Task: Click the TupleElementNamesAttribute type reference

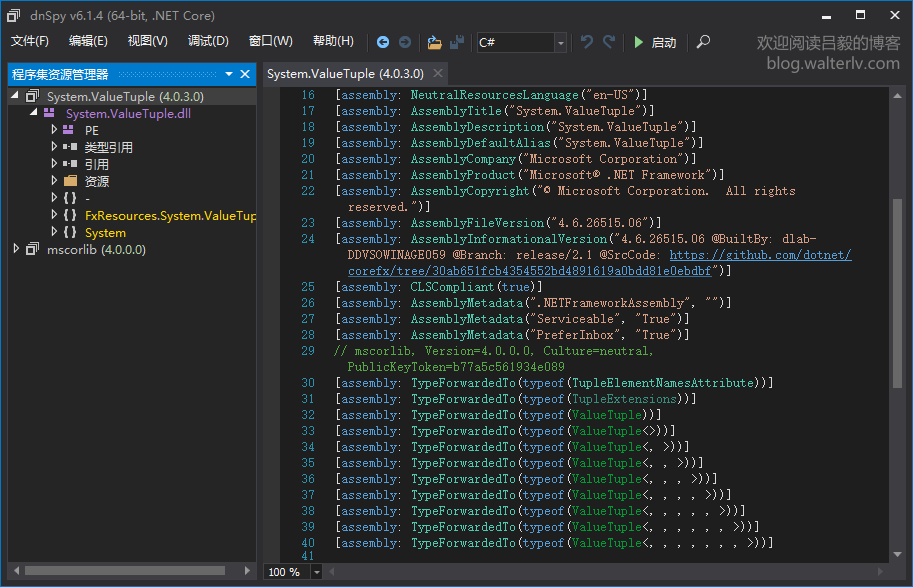Action: point(663,383)
